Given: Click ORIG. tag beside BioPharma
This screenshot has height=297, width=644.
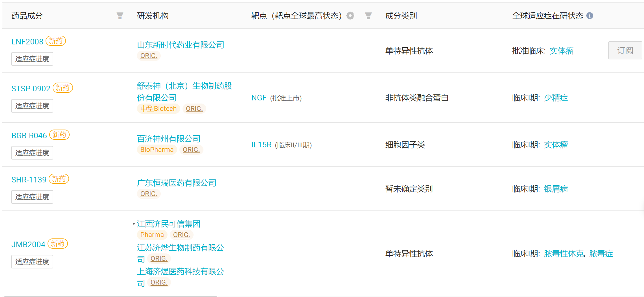Looking at the screenshot, I should click(x=191, y=150).
